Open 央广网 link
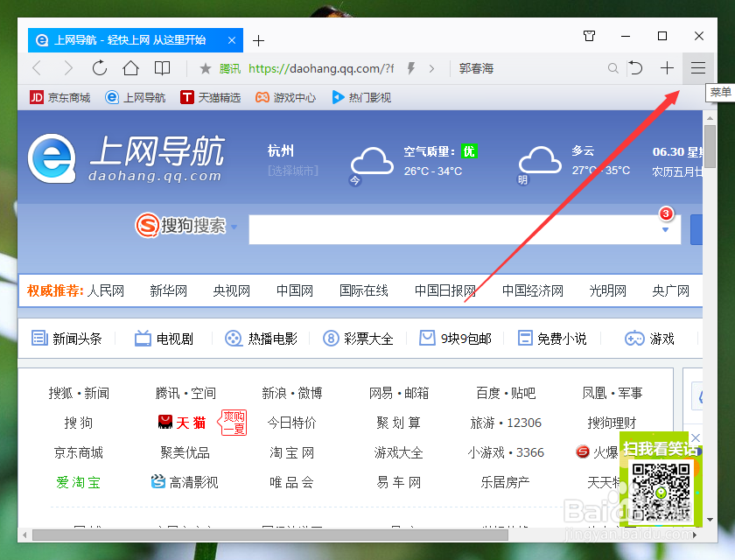Viewport: 735px width, 560px height. tap(671, 290)
